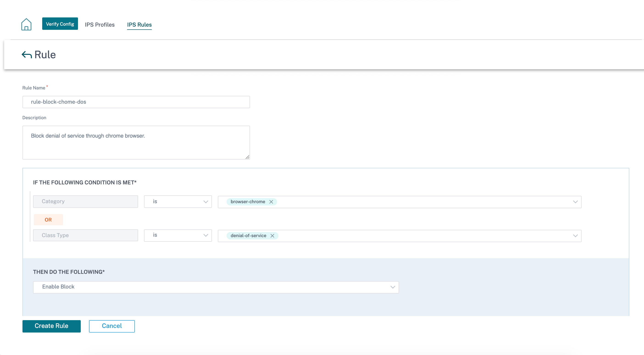This screenshot has height=355, width=644.
Task: Expand the browser-chrome category dropdown
Action: pyautogui.click(x=576, y=202)
